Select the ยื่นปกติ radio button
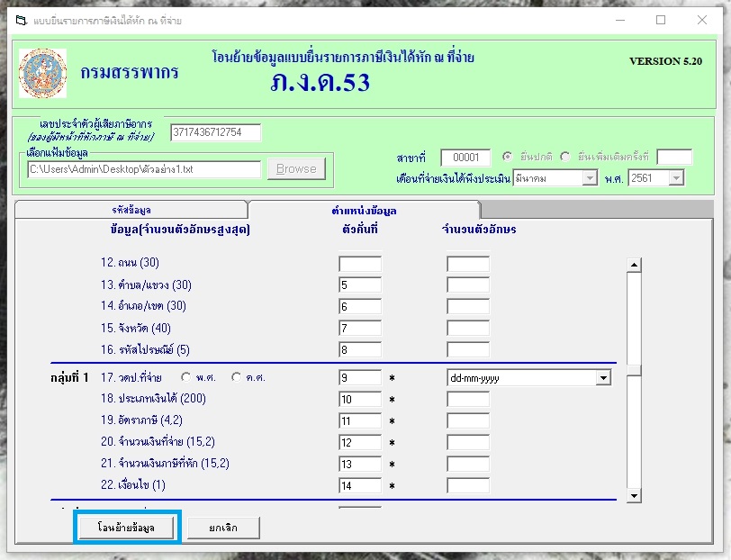 (x=507, y=157)
